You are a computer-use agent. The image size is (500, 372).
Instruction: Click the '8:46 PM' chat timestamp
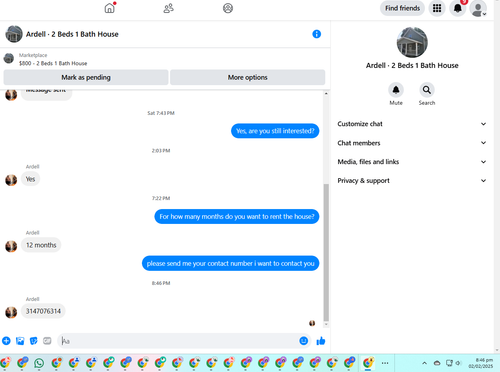click(x=161, y=283)
